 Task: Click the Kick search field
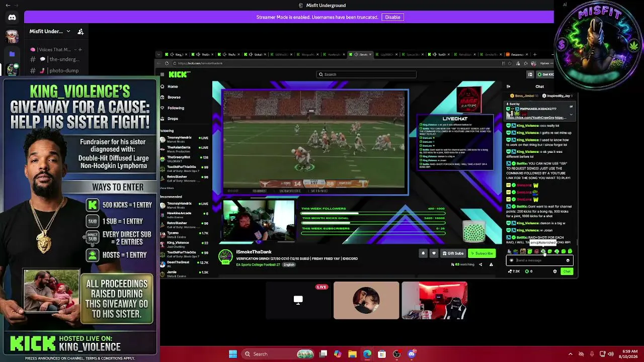click(366, 74)
